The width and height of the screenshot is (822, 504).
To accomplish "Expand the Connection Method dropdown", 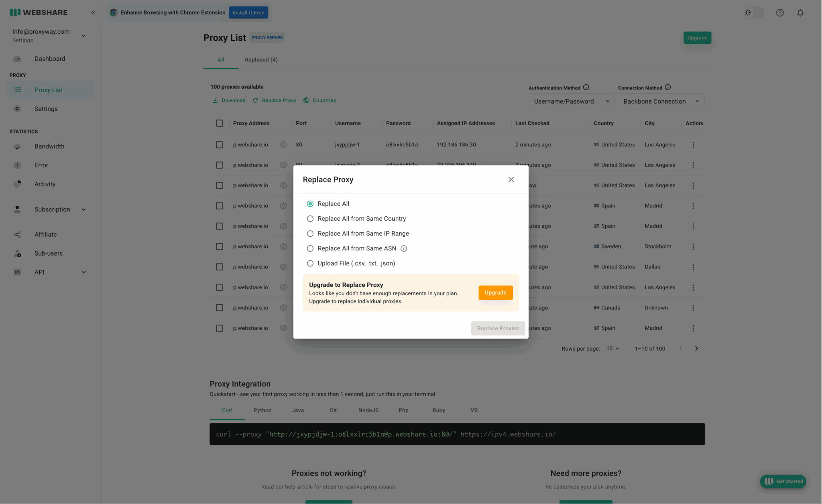I will pos(660,101).
